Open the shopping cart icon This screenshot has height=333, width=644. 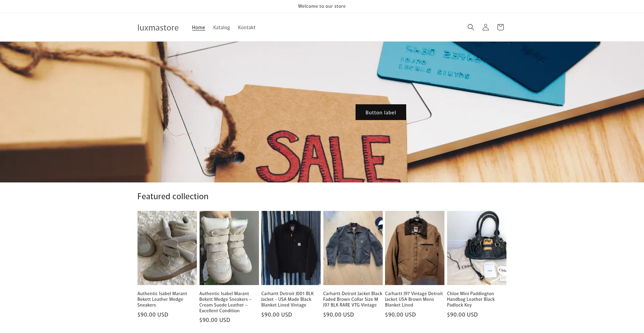coord(500,27)
